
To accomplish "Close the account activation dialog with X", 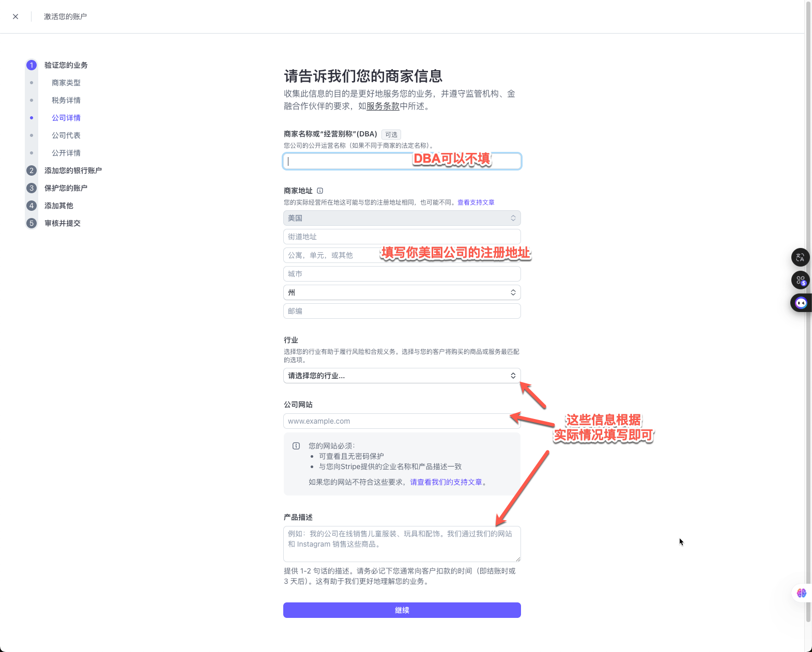I will coord(16,17).
